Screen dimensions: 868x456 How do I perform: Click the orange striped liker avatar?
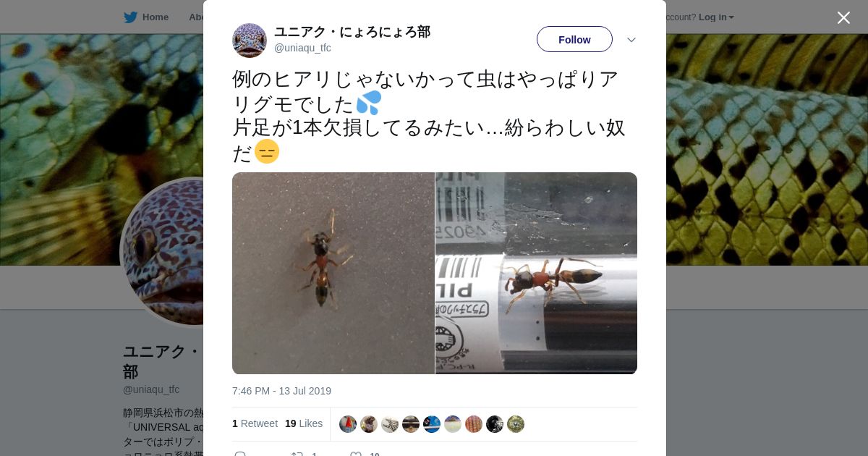(x=474, y=424)
